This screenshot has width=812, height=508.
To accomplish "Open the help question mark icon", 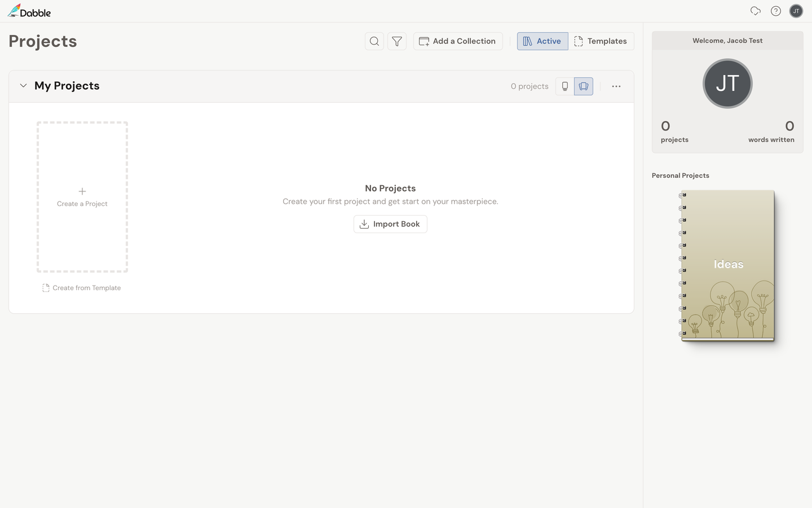I will coord(776,11).
